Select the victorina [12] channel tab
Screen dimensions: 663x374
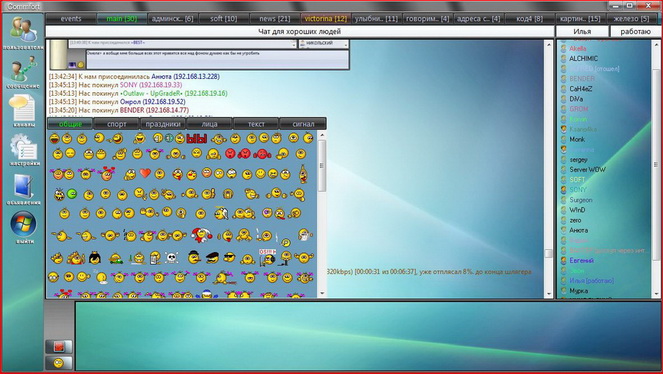coord(326,19)
